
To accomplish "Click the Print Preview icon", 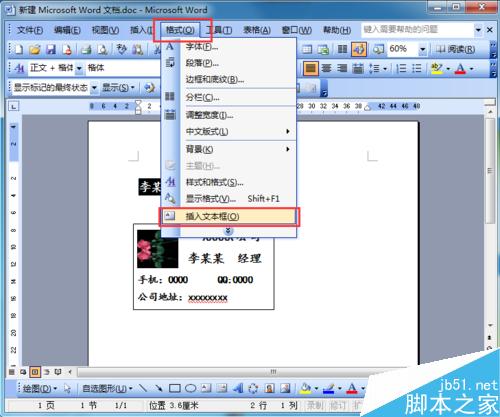I will pos(102,49).
